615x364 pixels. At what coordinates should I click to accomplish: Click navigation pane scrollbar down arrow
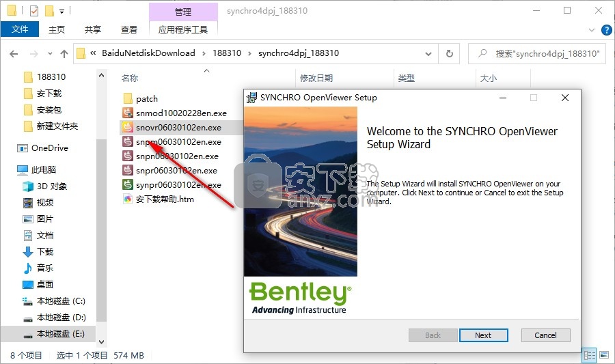click(x=102, y=342)
